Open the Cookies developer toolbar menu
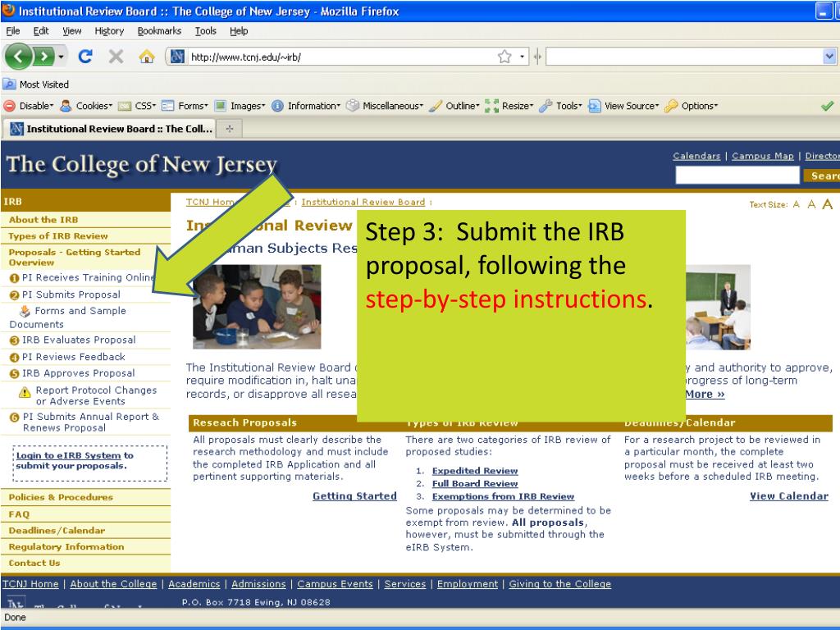 coord(86,106)
